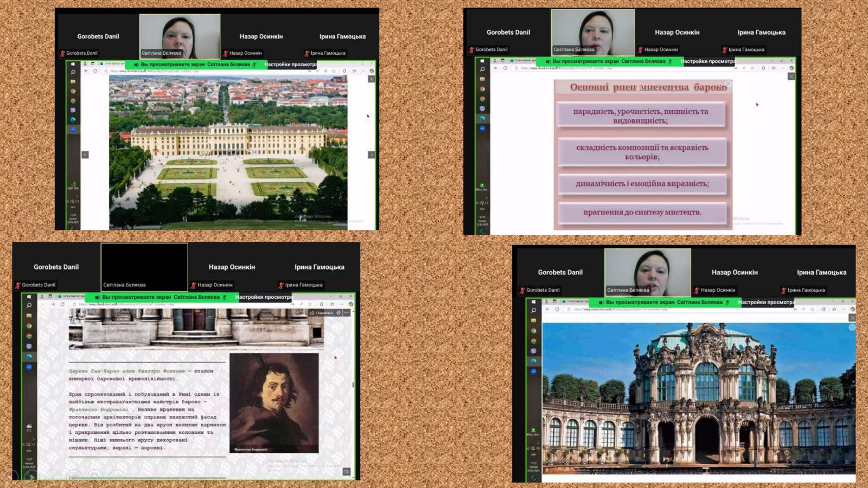
Task: Click taskbar search icon in baroque features screenshot
Action: click(x=482, y=69)
